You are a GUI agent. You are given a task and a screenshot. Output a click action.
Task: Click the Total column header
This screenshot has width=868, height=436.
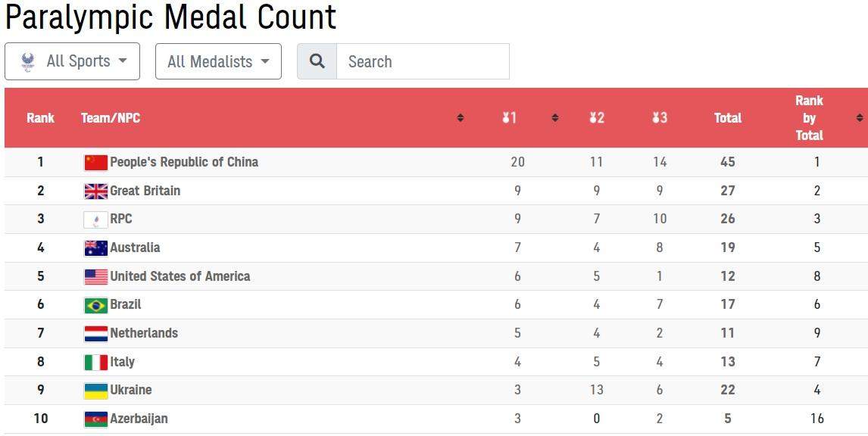727,118
